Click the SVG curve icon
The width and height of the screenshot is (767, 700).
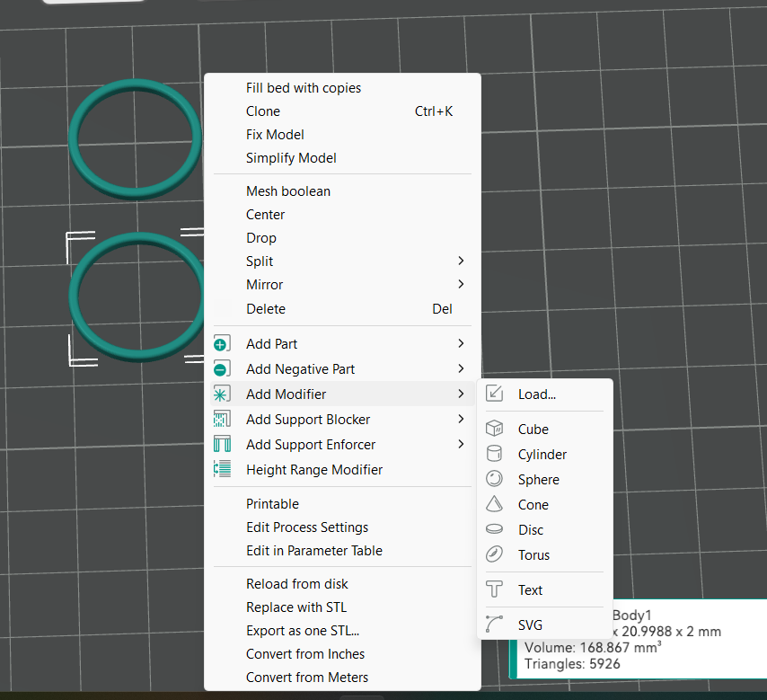[494, 625]
